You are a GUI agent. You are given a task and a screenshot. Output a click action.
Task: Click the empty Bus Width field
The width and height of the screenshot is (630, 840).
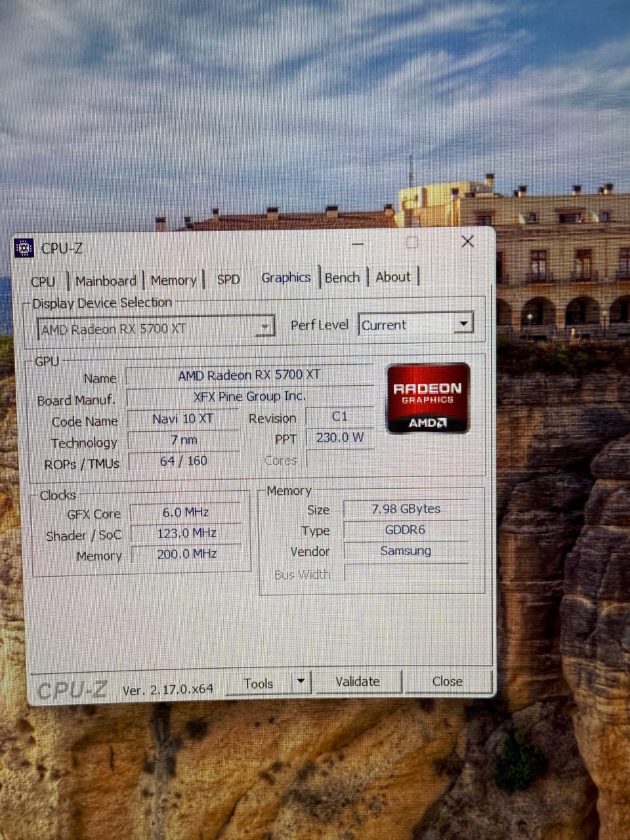(407, 573)
